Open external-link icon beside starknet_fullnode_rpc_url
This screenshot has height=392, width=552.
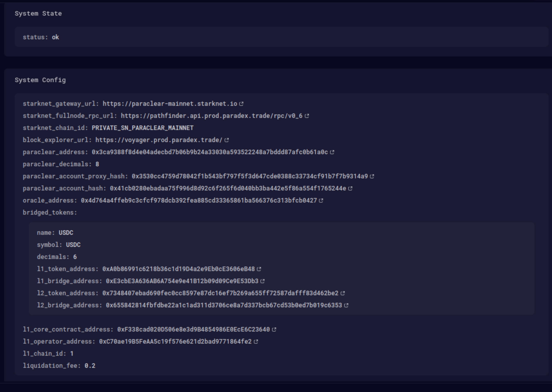pyautogui.click(x=307, y=116)
